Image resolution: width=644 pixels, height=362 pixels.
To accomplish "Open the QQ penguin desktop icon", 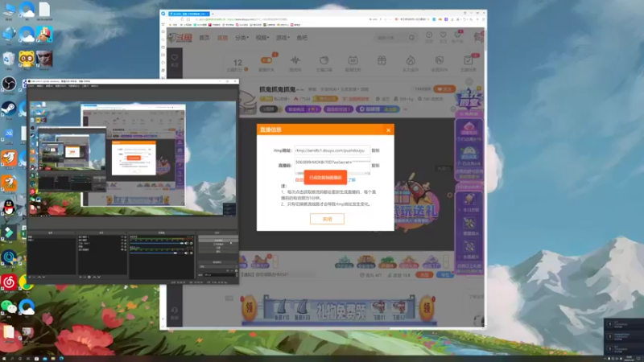I will [9, 208].
